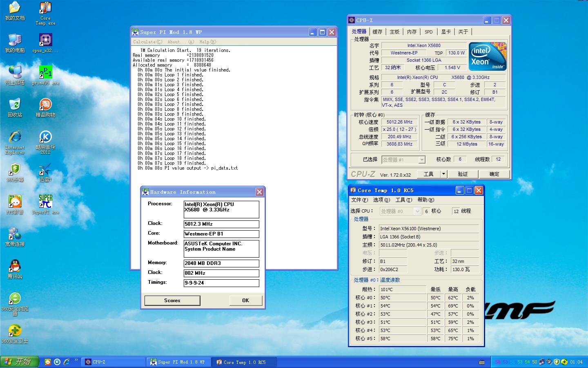Image resolution: width=588 pixels, height=368 pixels.
Task: Launch Internet Explorer from the desktop
Action: point(15,142)
